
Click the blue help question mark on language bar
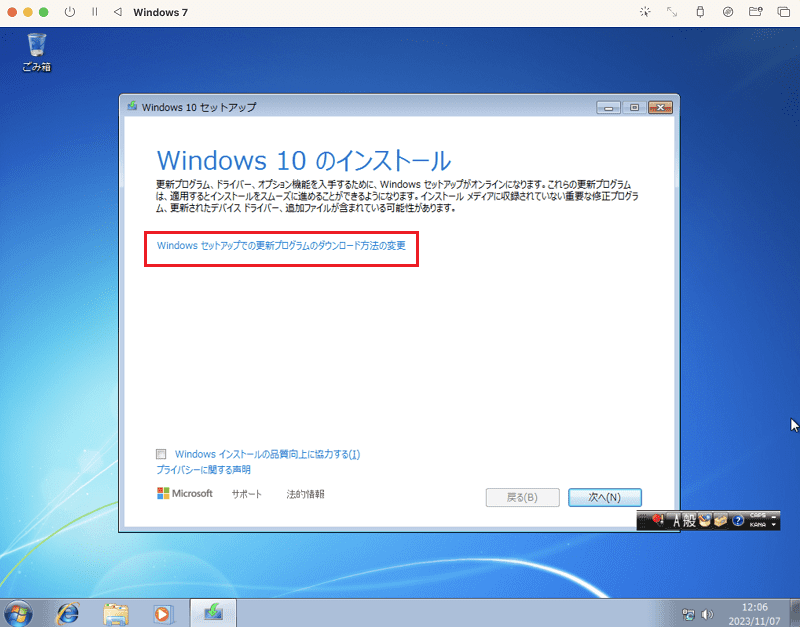(738, 520)
